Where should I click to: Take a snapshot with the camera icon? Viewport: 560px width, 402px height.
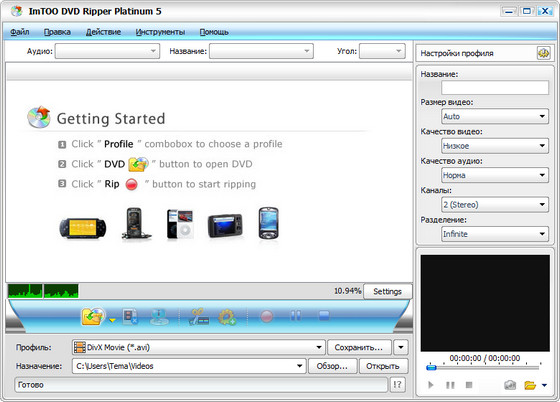pos(510,385)
